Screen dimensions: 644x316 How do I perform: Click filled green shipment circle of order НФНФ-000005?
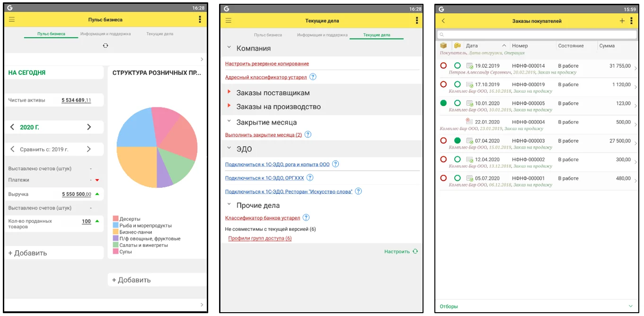click(x=443, y=103)
